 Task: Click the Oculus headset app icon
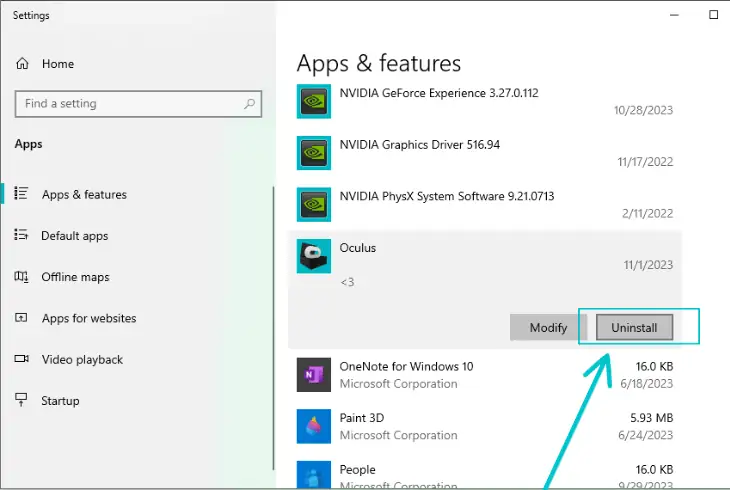coord(314,256)
